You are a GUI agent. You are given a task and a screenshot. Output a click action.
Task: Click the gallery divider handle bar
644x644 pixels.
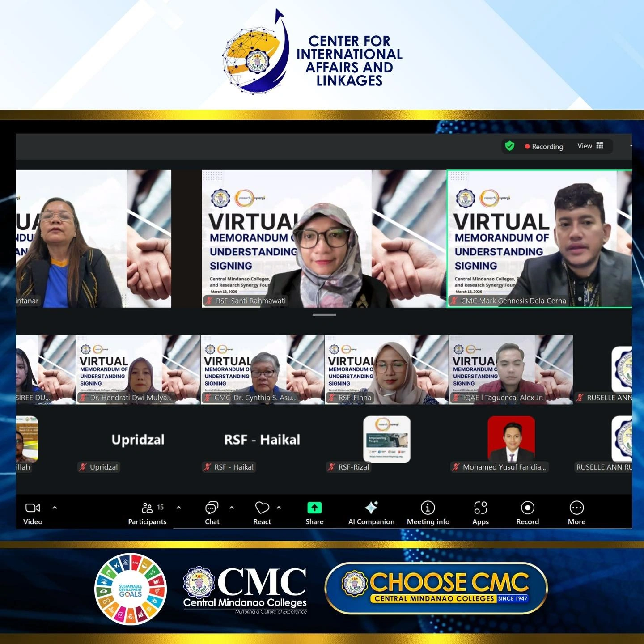324,314
